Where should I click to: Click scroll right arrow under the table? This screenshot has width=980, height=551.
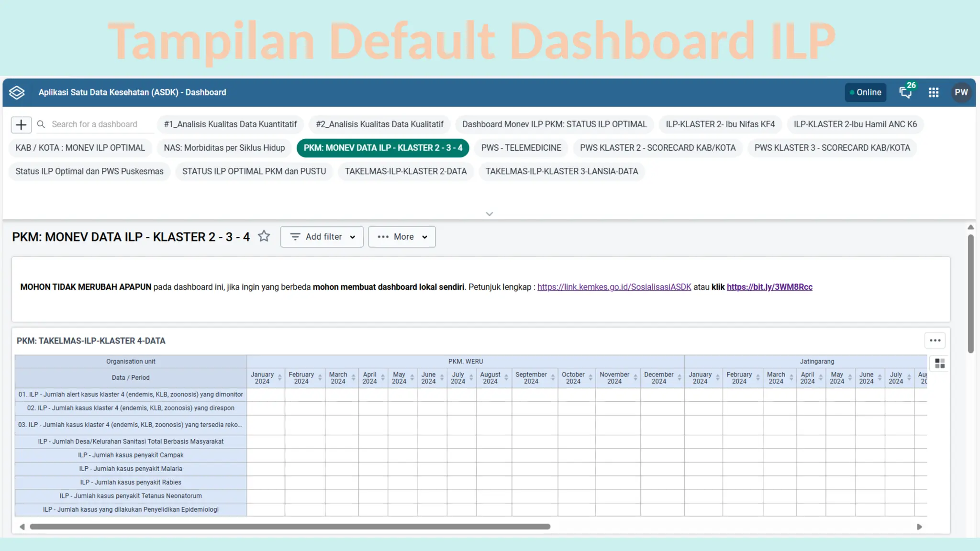pos(919,527)
